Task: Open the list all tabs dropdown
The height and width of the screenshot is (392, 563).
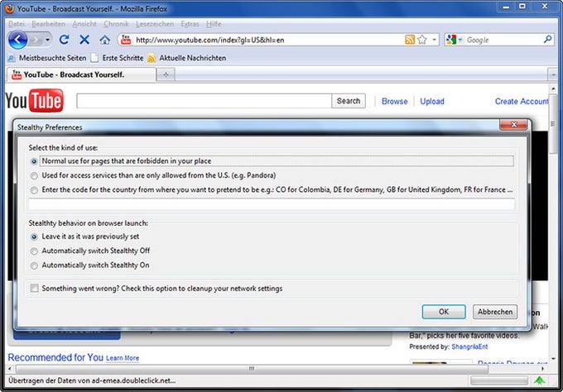Action: [x=553, y=75]
